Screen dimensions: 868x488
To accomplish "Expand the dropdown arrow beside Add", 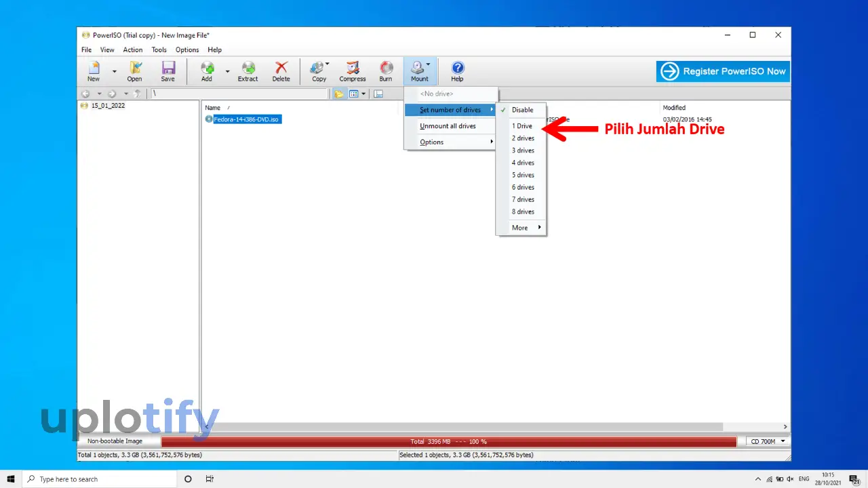I will [x=227, y=71].
